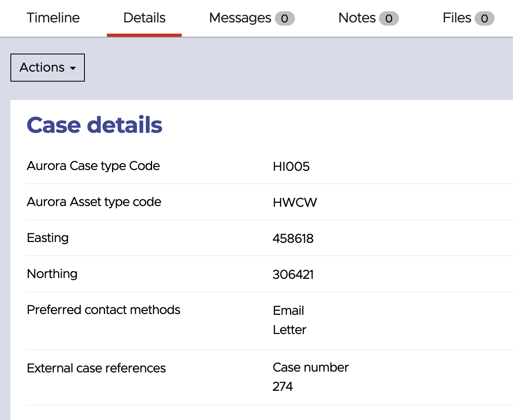Image resolution: width=513 pixels, height=420 pixels.
Task: Switch to the Timeline tab
Action: click(53, 18)
